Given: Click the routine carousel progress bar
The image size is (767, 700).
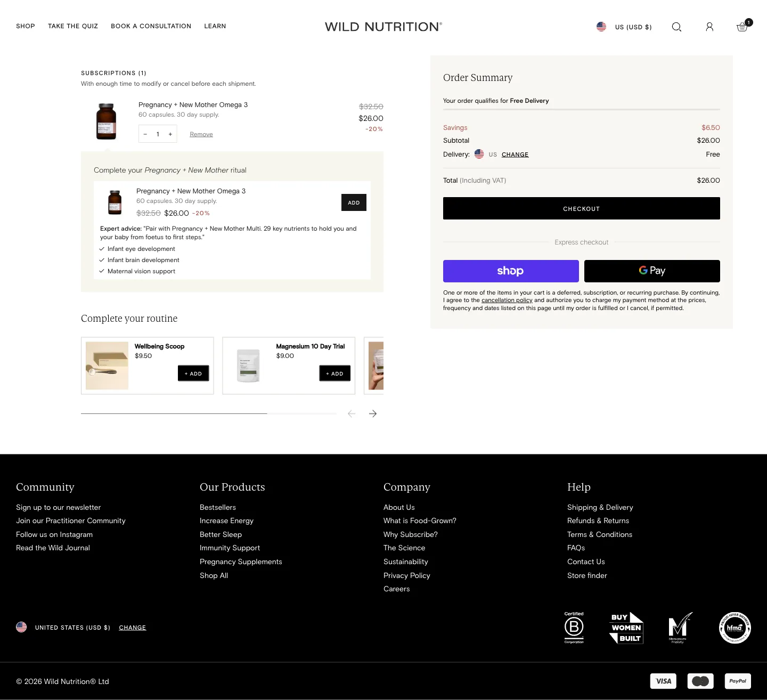Looking at the screenshot, I should point(209,413).
